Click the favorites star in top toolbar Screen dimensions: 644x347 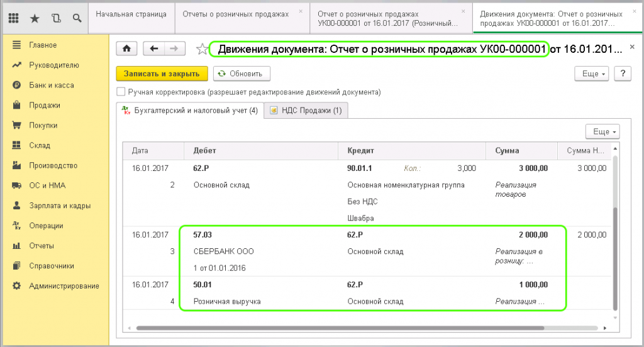35,18
